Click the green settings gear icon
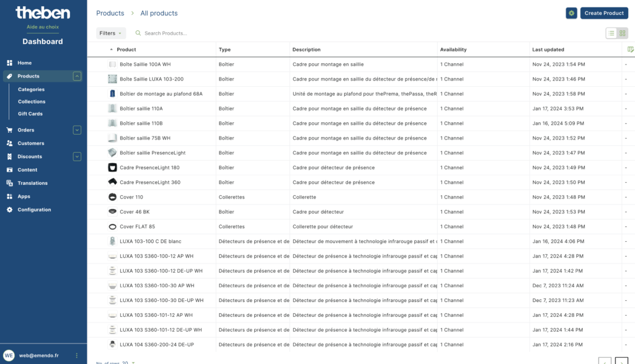The image size is (635, 364). click(x=571, y=13)
